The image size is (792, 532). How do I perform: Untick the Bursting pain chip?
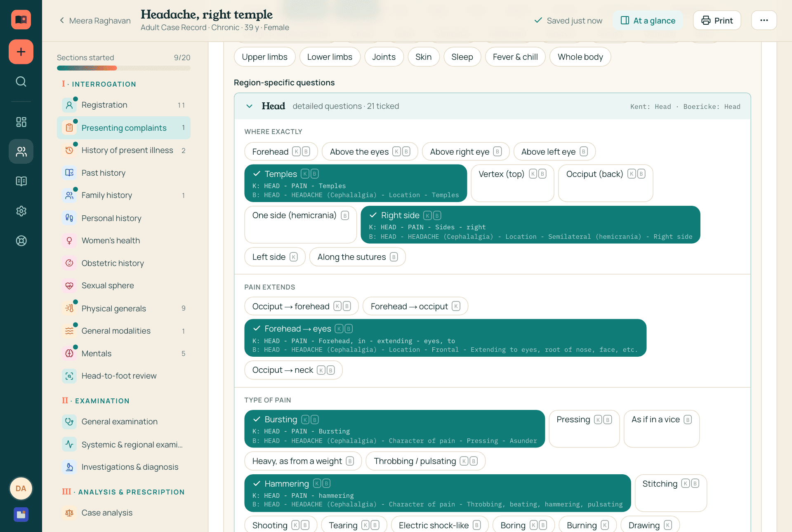[x=395, y=428]
